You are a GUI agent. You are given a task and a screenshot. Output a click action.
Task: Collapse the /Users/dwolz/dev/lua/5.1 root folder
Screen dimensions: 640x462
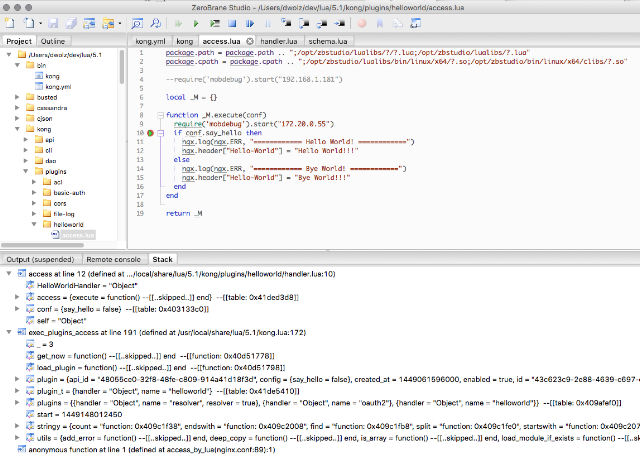point(9,55)
